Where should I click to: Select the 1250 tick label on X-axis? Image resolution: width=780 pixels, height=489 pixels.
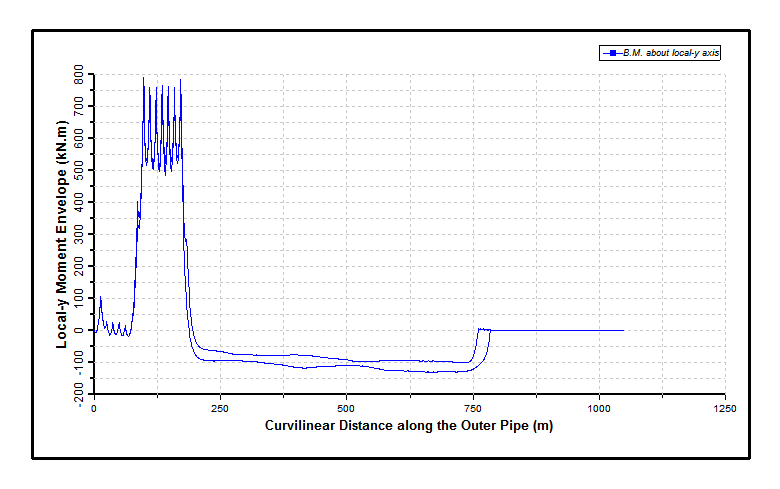click(x=725, y=408)
